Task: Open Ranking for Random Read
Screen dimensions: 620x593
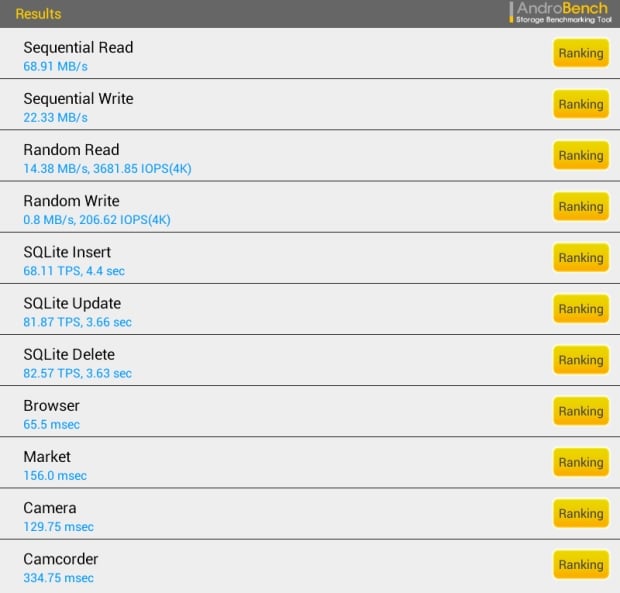Action: [580, 155]
